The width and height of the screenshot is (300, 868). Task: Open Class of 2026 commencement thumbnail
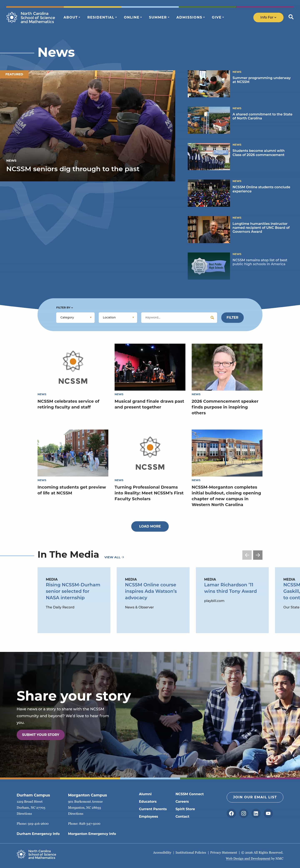coord(209,157)
